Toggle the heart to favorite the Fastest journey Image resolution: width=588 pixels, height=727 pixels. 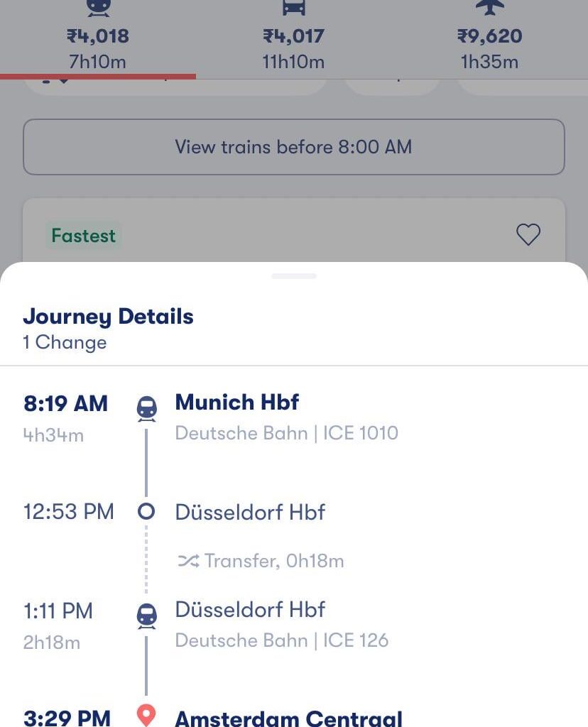coord(528,234)
